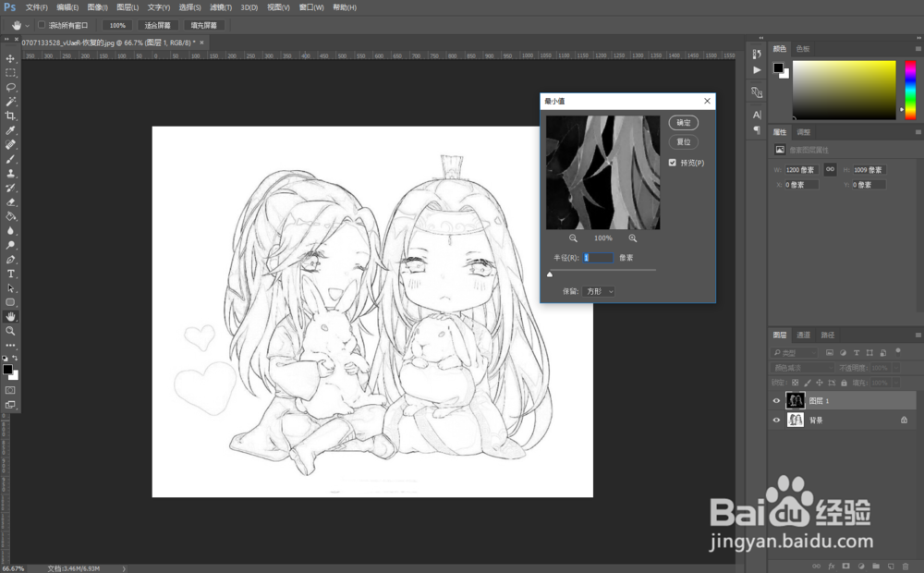Screen dimensions: 924x573
Task: Select the Blur tool
Action: [x=10, y=230]
